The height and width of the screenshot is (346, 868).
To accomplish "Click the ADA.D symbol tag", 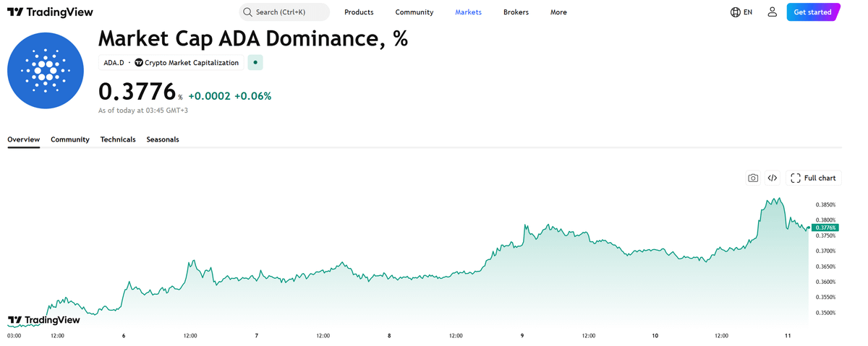I will click(114, 63).
